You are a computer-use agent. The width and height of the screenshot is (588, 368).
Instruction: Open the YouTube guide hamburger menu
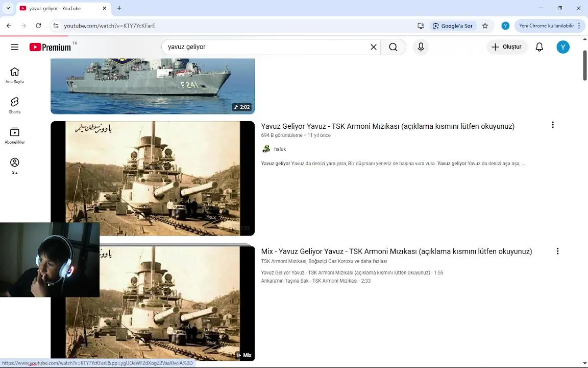pos(15,47)
